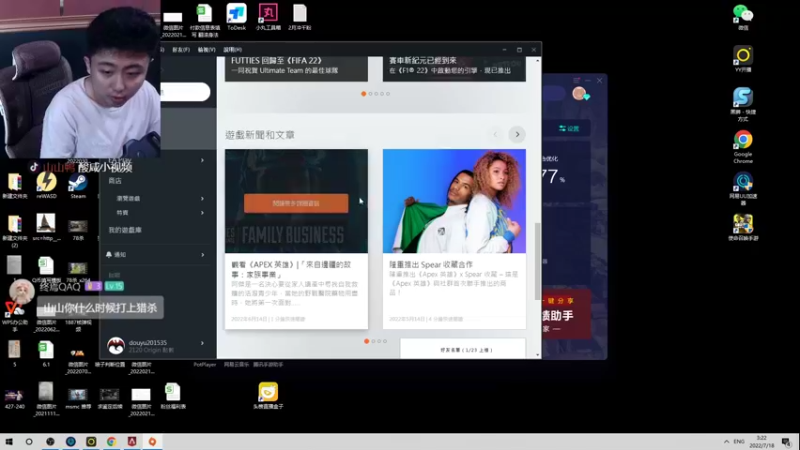Click 设置 in background booster window

[569, 129]
